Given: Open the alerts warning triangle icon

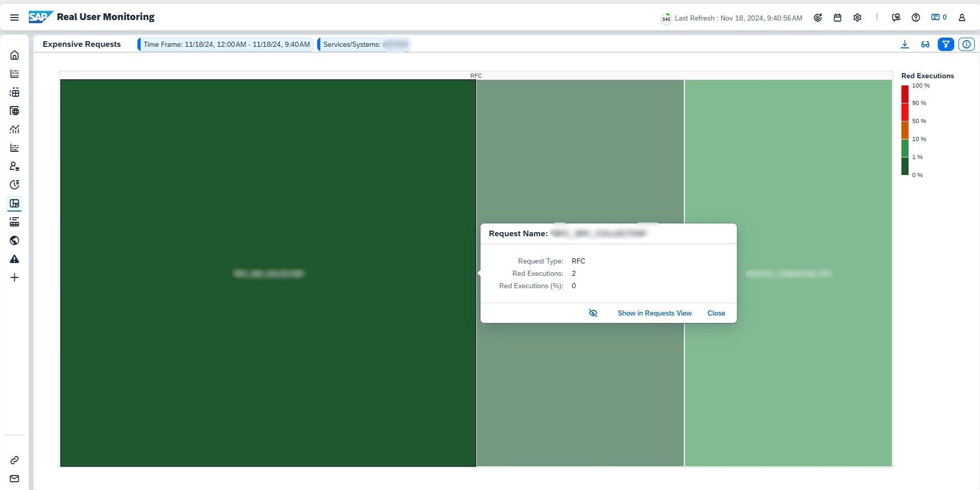Looking at the screenshot, I should coord(14,259).
